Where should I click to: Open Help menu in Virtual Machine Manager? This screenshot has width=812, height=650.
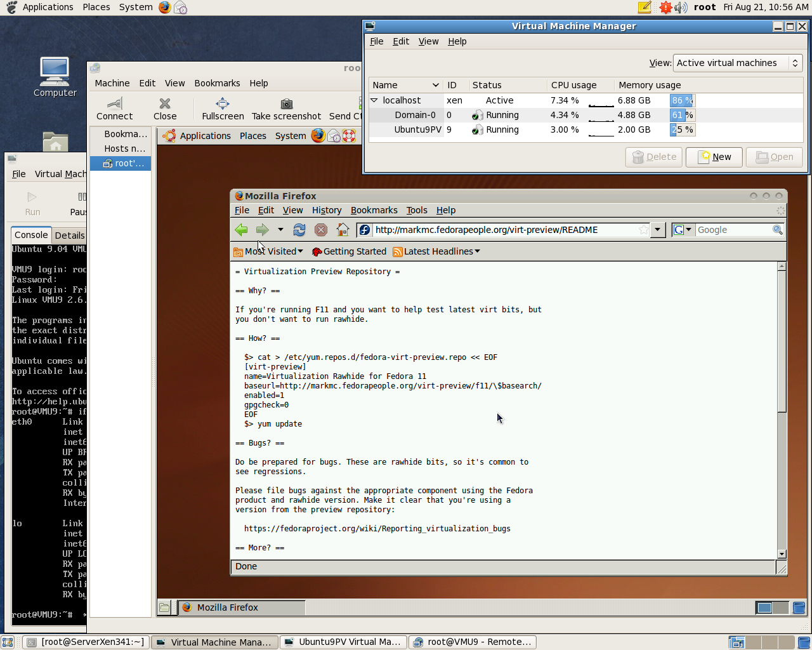[457, 41]
